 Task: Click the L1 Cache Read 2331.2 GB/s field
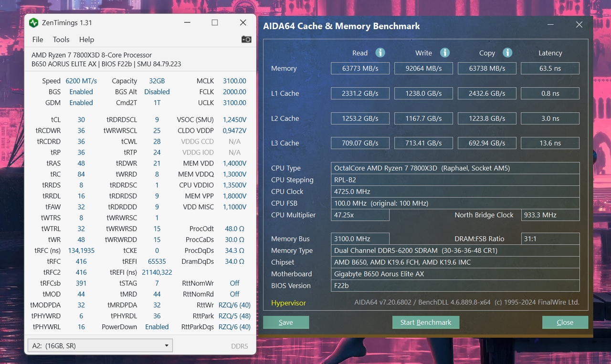pos(360,94)
